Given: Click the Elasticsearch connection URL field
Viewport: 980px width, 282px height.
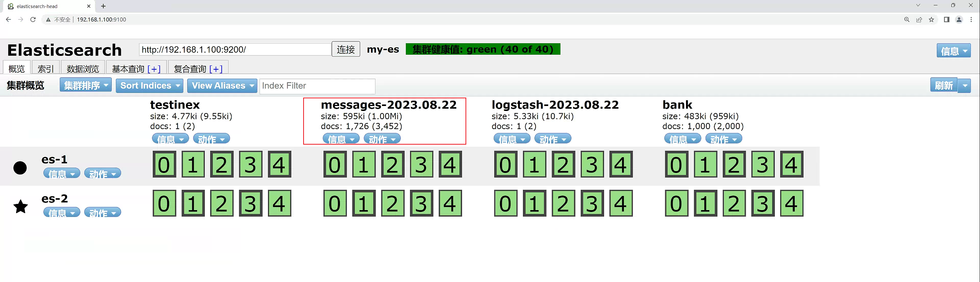Looking at the screenshot, I should 235,49.
